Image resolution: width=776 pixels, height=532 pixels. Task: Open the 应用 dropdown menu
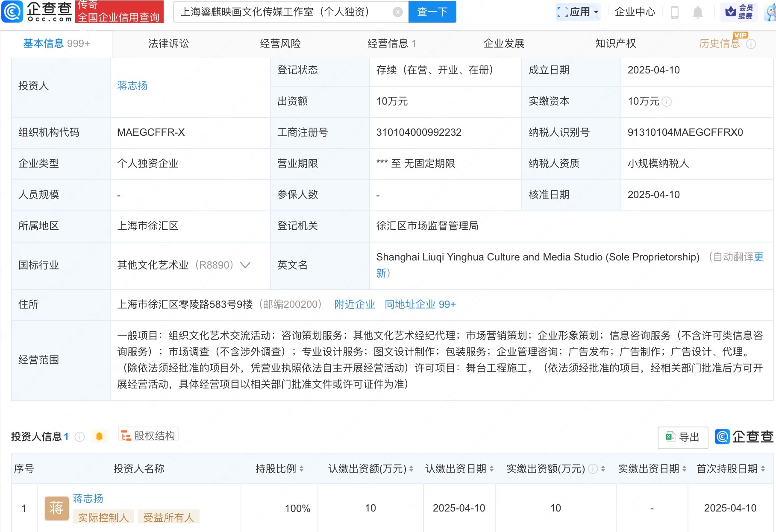click(579, 12)
